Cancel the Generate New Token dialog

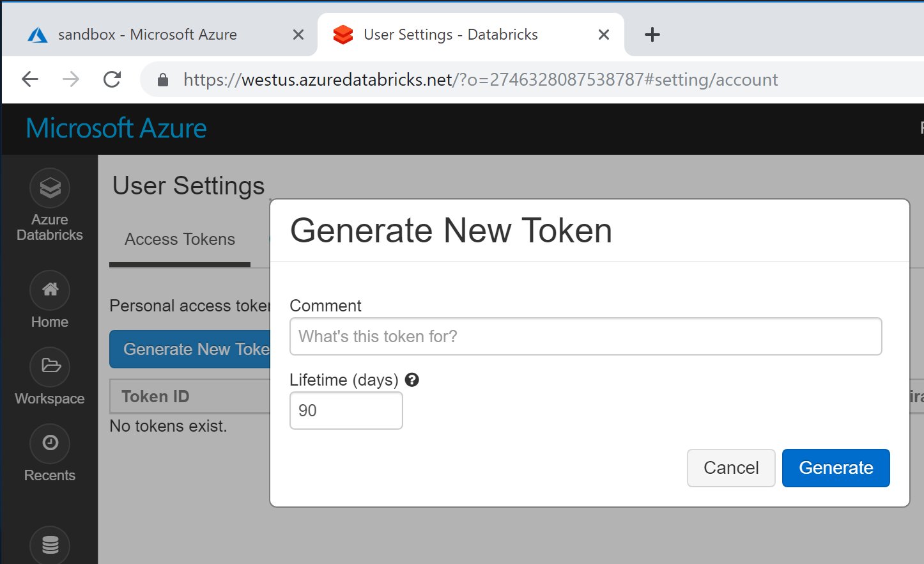tap(731, 467)
